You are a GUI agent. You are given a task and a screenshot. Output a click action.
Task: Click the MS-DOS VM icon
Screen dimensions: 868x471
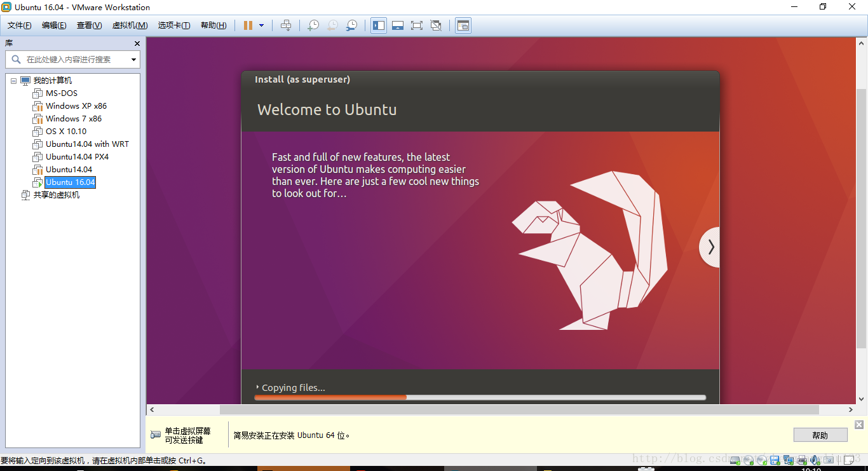click(37, 93)
